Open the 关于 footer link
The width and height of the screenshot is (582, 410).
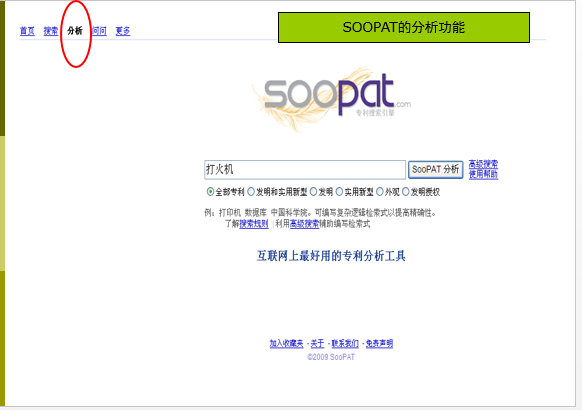pyautogui.click(x=317, y=344)
